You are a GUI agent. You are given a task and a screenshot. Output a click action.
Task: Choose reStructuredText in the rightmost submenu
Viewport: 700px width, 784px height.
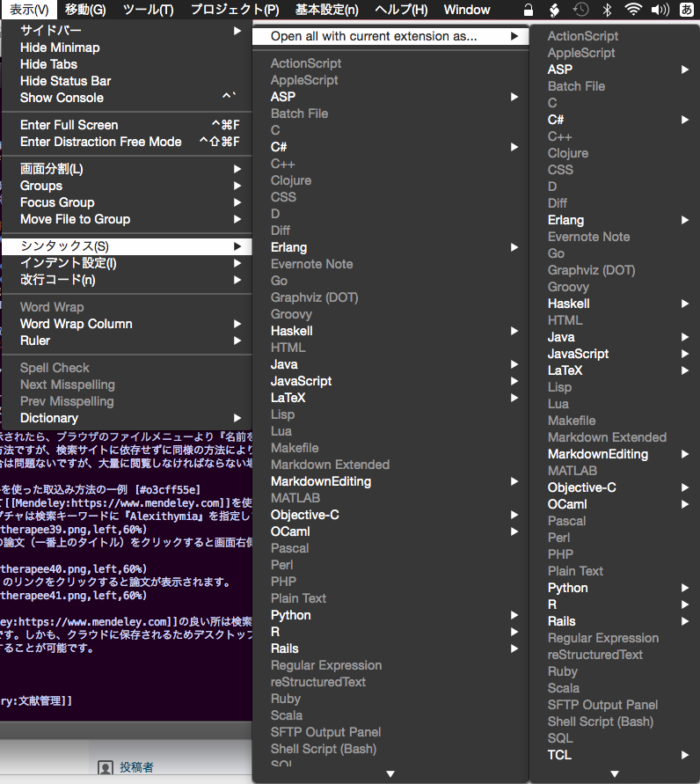pyautogui.click(x=615, y=655)
